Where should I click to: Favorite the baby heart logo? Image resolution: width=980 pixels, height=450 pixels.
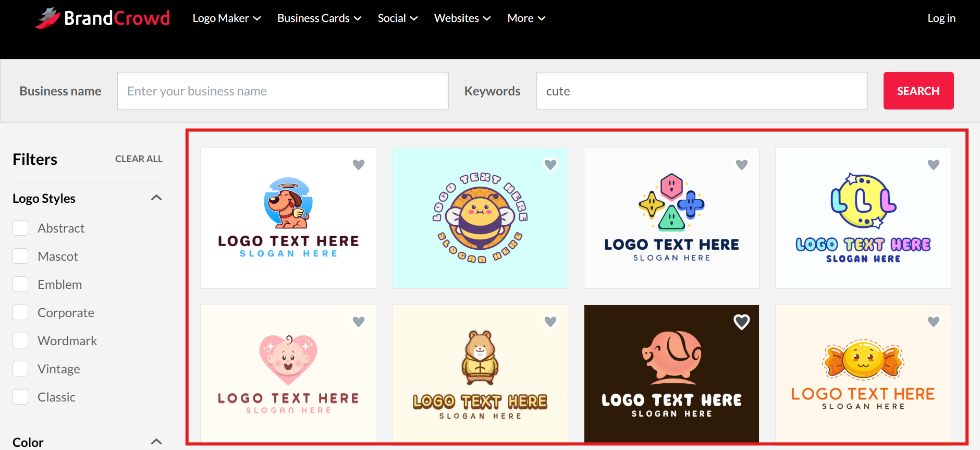(x=359, y=322)
